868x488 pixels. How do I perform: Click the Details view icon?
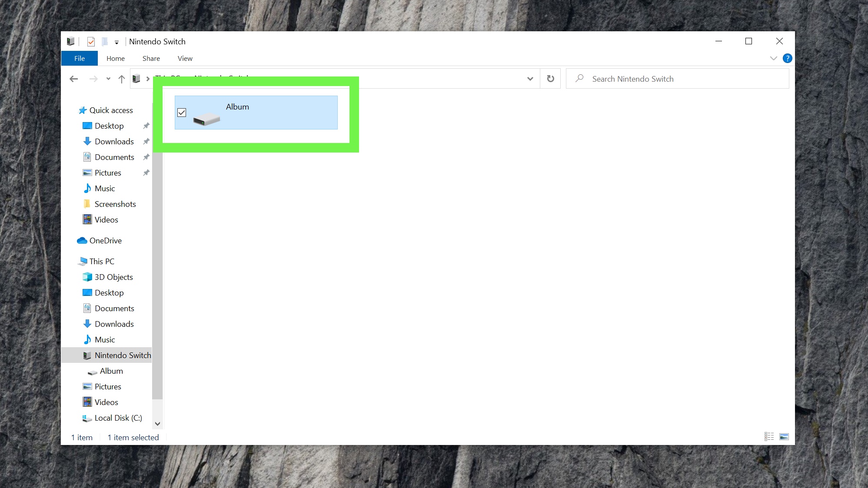click(x=769, y=436)
